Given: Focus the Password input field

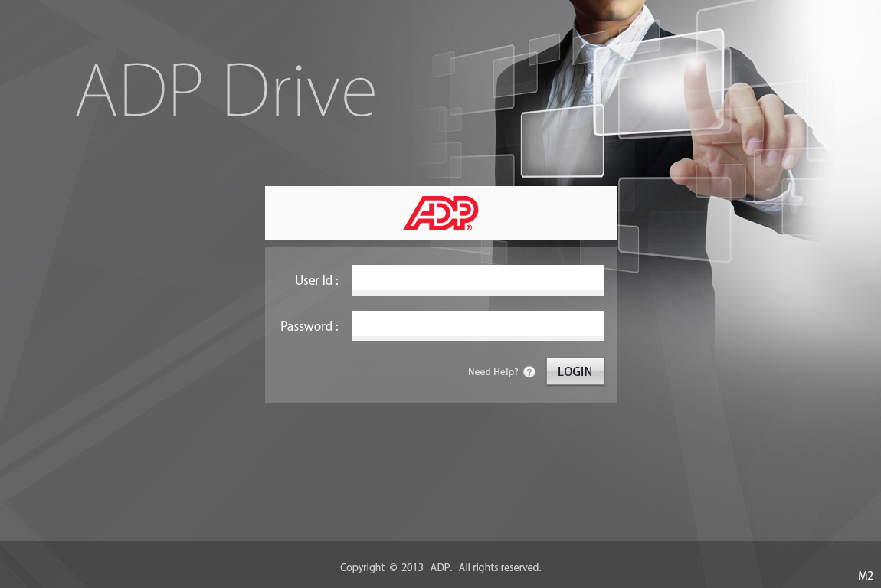Looking at the screenshot, I should pos(477,325).
